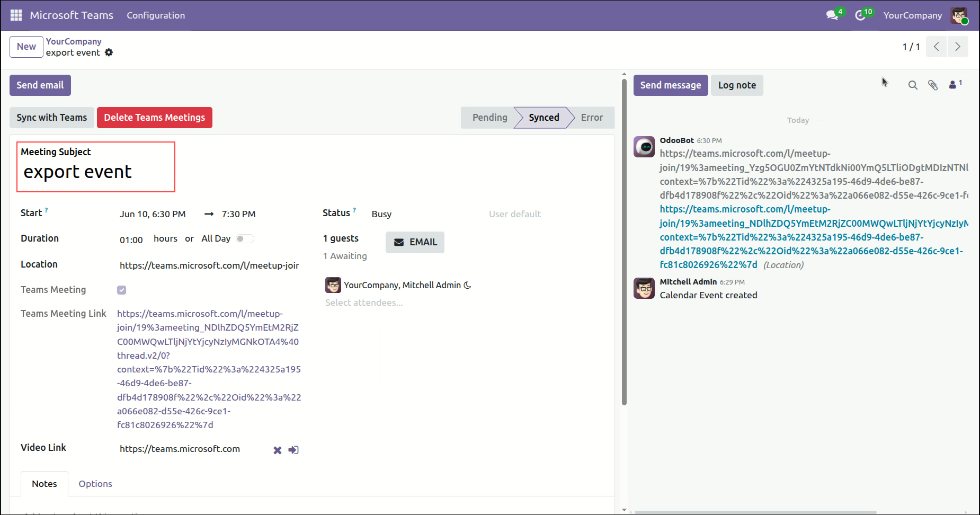Click the Location field URL

click(x=209, y=265)
